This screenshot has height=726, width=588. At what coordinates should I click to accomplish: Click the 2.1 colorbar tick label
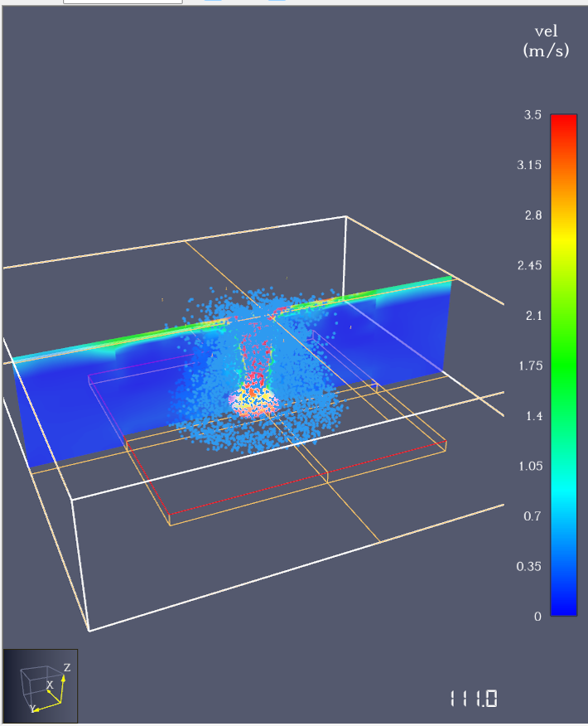(x=533, y=316)
